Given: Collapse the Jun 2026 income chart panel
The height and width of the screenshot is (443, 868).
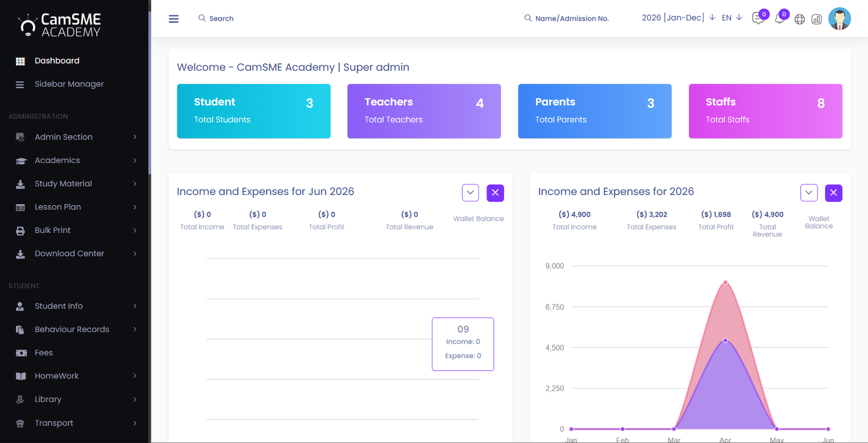Looking at the screenshot, I should [x=470, y=193].
